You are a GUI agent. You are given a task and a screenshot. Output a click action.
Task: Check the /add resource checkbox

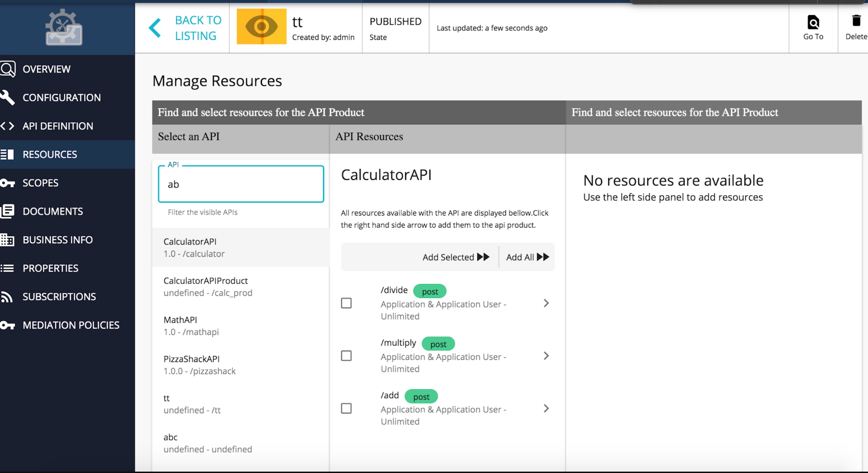pyautogui.click(x=346, y=408)
